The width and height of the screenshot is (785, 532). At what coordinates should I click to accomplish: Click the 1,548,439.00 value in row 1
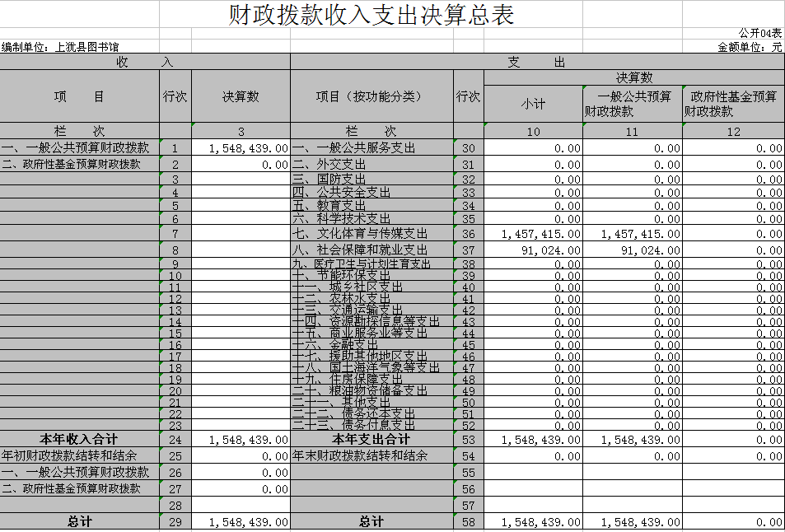(x=248, y=148)
